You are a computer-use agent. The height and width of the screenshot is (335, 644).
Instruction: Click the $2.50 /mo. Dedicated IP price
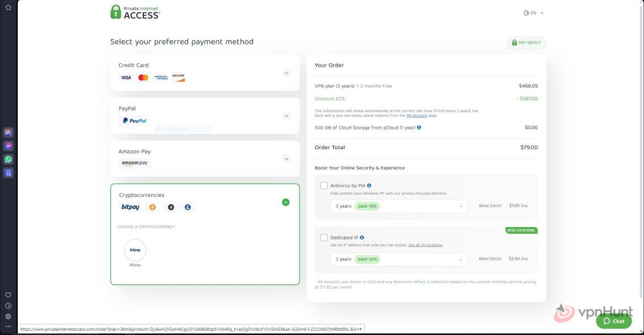pyautogui.click(x=518, y=259)
